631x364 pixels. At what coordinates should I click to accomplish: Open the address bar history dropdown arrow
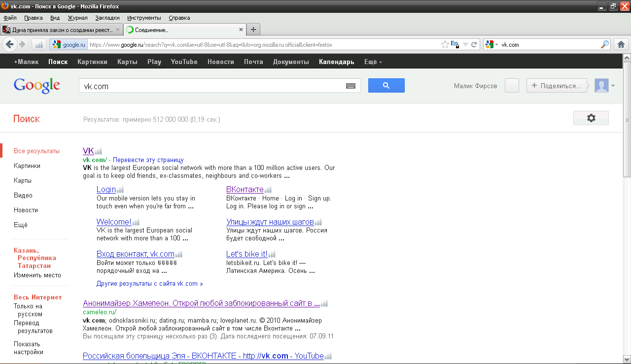click(x=465, y=45)
